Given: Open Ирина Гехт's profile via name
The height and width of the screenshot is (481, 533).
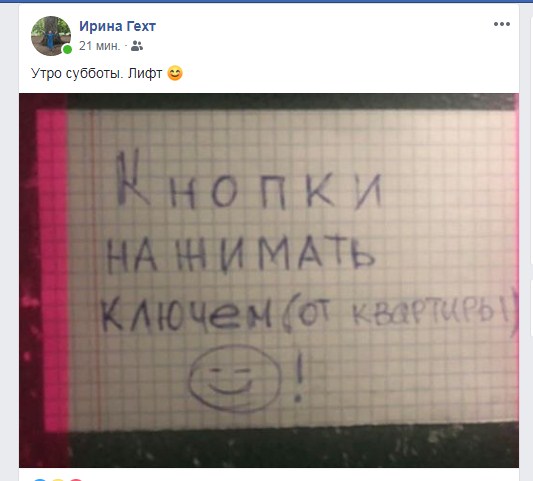Looking at the screenshot, I should pyautogui.click(x=117, y=26).
